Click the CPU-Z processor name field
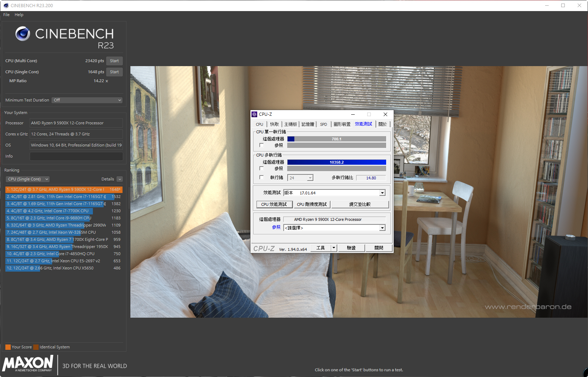588x377 pixels. click(334, 219)
